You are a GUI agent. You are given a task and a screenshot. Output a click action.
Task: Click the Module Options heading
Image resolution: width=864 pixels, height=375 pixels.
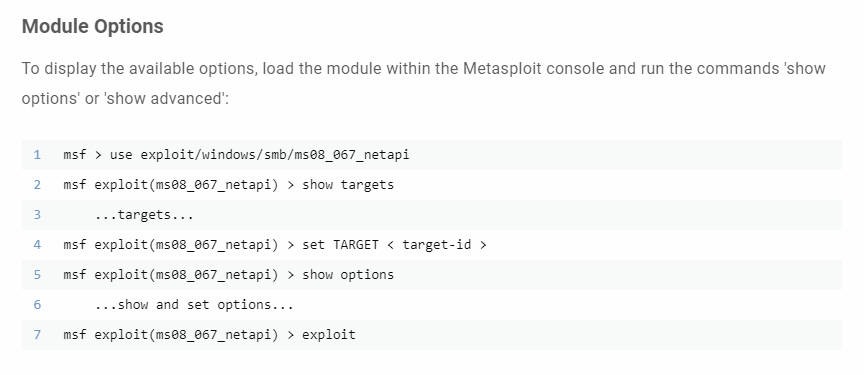(x=93, y=26)
